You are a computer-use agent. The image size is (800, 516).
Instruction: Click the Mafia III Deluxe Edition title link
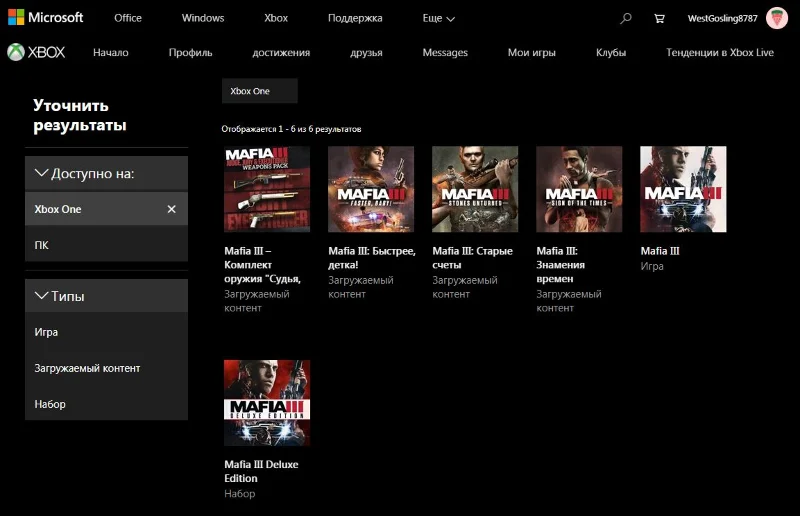[x=261, y=471]
